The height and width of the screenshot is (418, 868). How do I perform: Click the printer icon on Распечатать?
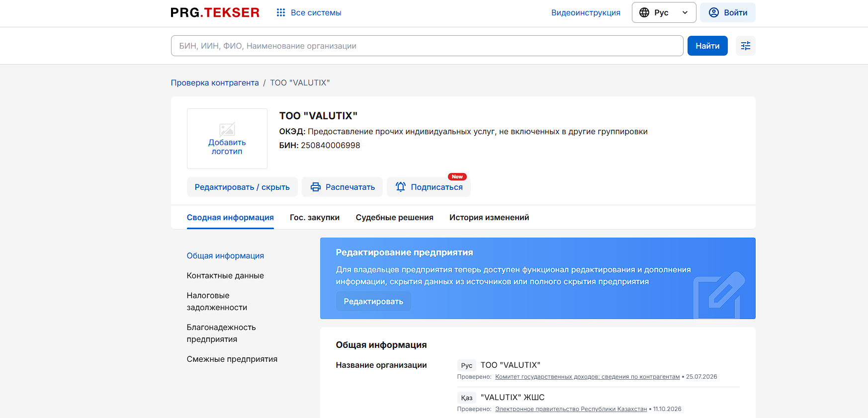pyautogui.click(x=316, y=187)
